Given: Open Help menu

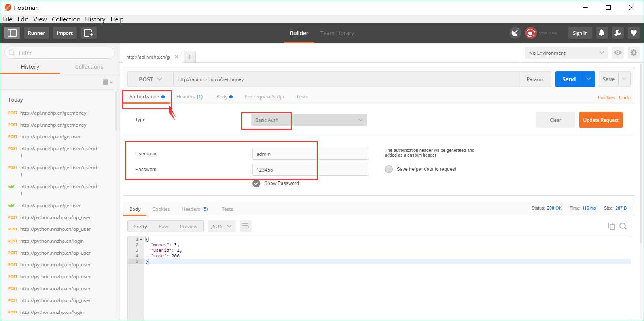Looking at the screenshot, I should [x=117, y=19].
